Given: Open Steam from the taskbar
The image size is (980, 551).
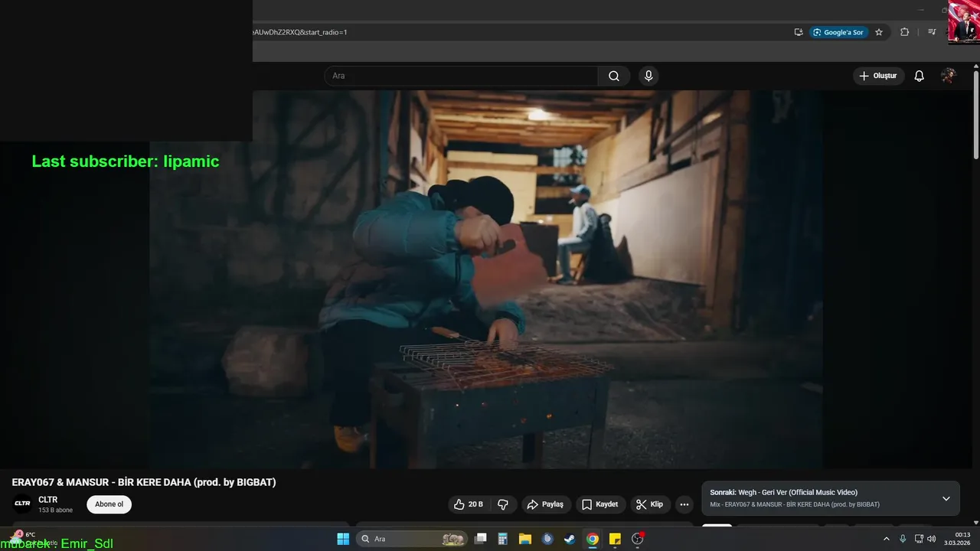Looking at the screenshot, I should 570,539.
